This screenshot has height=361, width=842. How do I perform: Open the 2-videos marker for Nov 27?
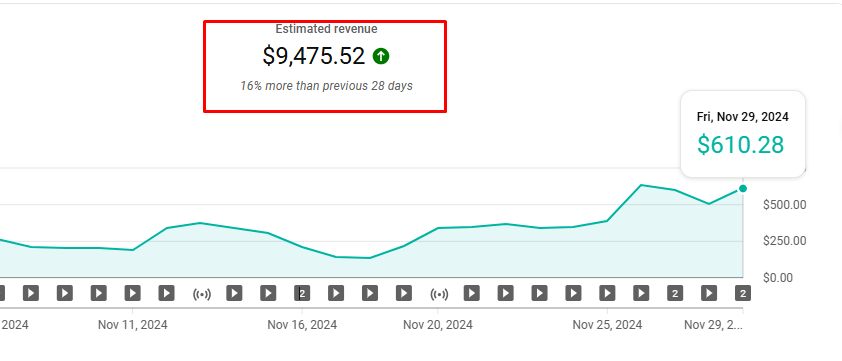(x=675, y=293)
